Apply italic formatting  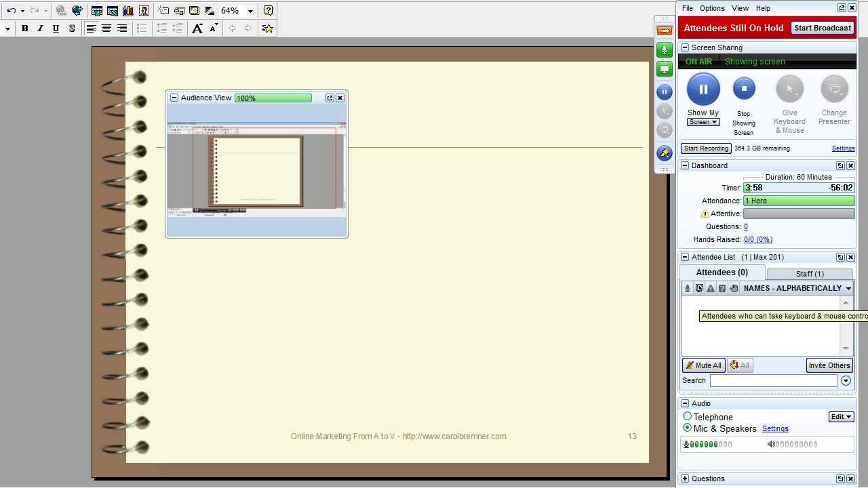[40, 28]
